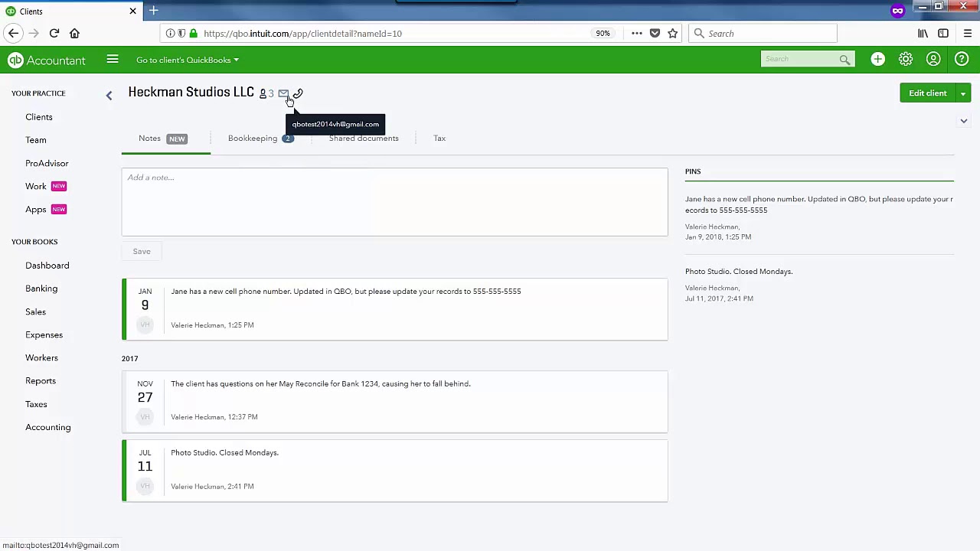
Task: Open Dashboard under Your Books
Action: [x=47, y=266]
